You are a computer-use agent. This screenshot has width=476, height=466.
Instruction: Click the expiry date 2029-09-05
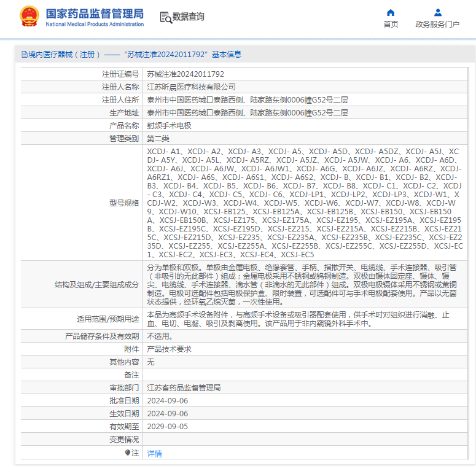168,427
